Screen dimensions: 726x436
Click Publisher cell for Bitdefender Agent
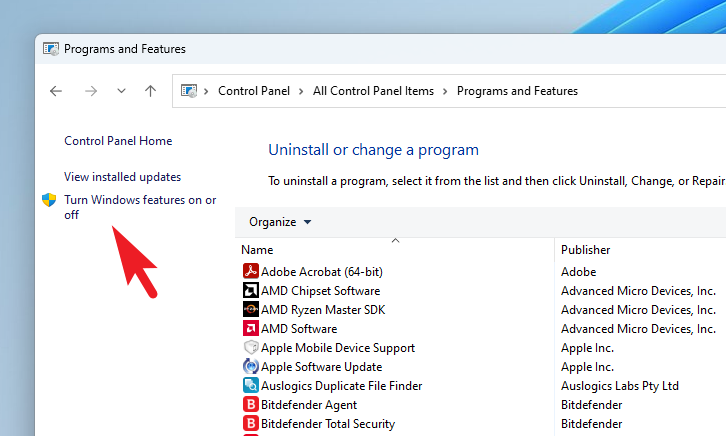pyautogui.click(x=592, y=405)
